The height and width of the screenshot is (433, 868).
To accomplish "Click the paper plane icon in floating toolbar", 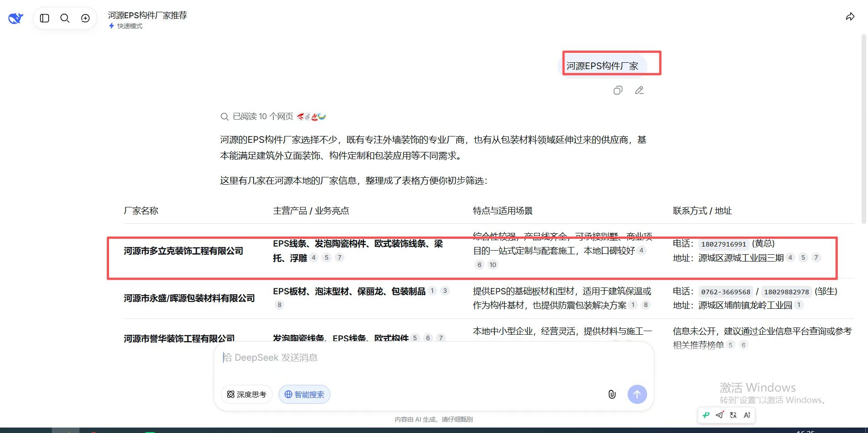I will (x=719, y=415).
